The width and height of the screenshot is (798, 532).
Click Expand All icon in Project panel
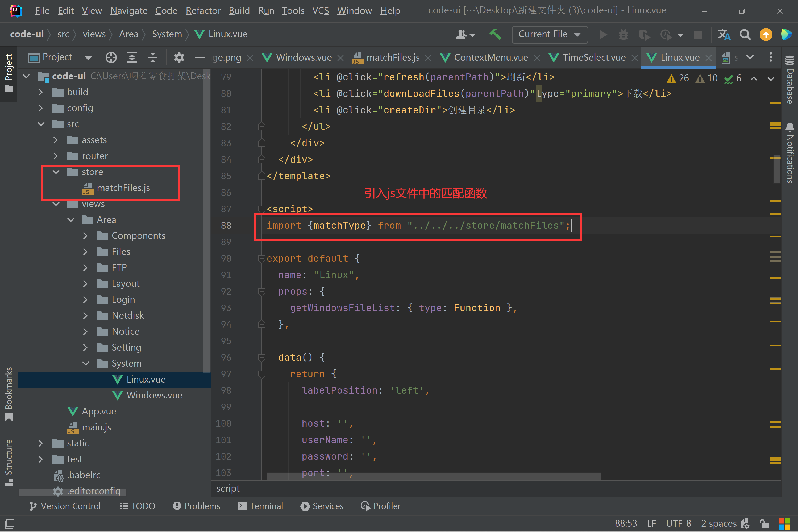pos(132,57)
